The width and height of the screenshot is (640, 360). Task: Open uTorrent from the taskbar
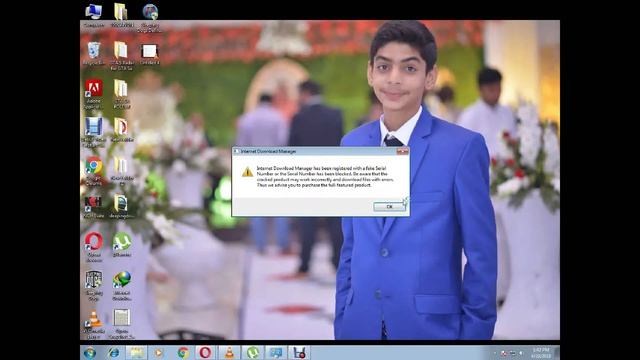coord(253,353)
